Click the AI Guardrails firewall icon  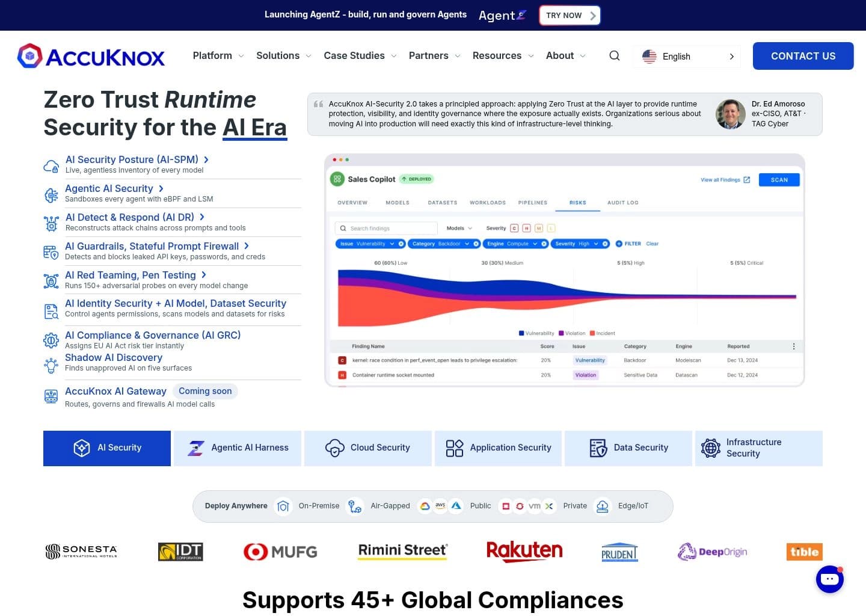coord(51,253)
